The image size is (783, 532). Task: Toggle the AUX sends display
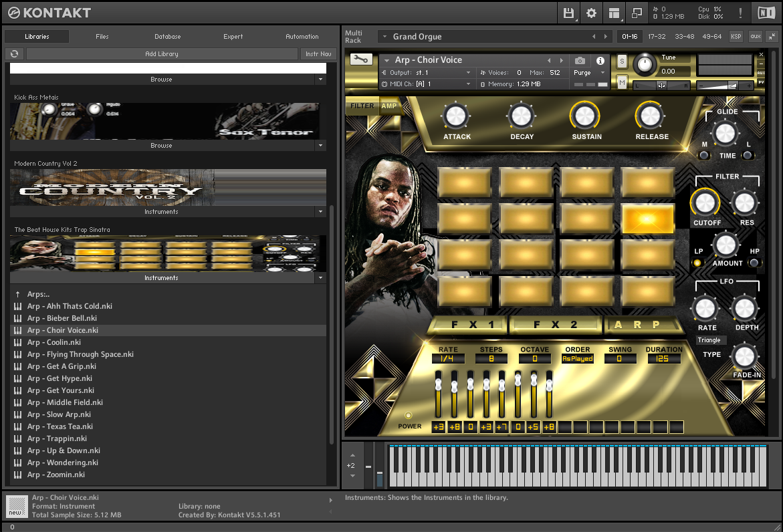coord(761,73)
